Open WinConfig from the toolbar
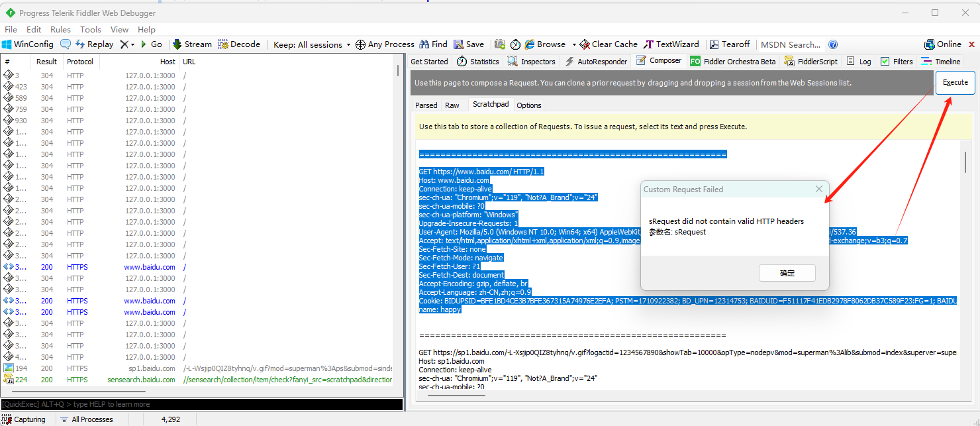Screen dimensions: 980x426 (x=28, y=44)
